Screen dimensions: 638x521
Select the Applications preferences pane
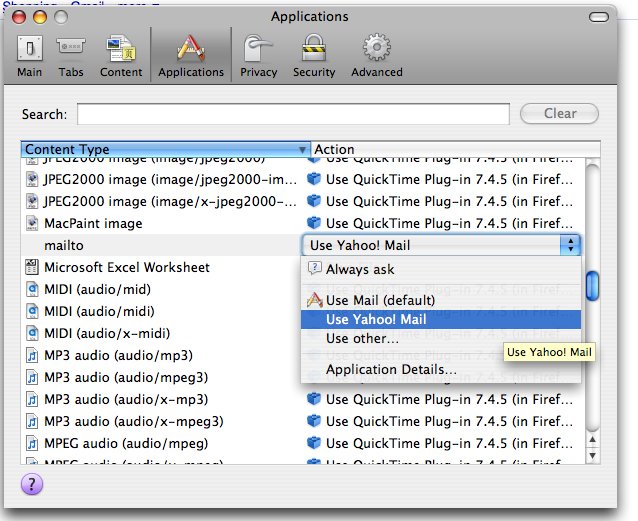click(x=191, y=56)
